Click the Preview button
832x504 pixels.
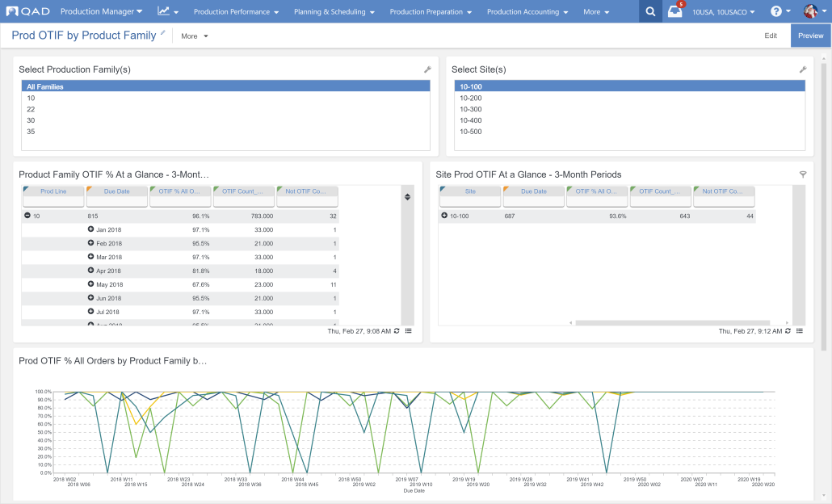pyautogui.click(x=811, y=36)
